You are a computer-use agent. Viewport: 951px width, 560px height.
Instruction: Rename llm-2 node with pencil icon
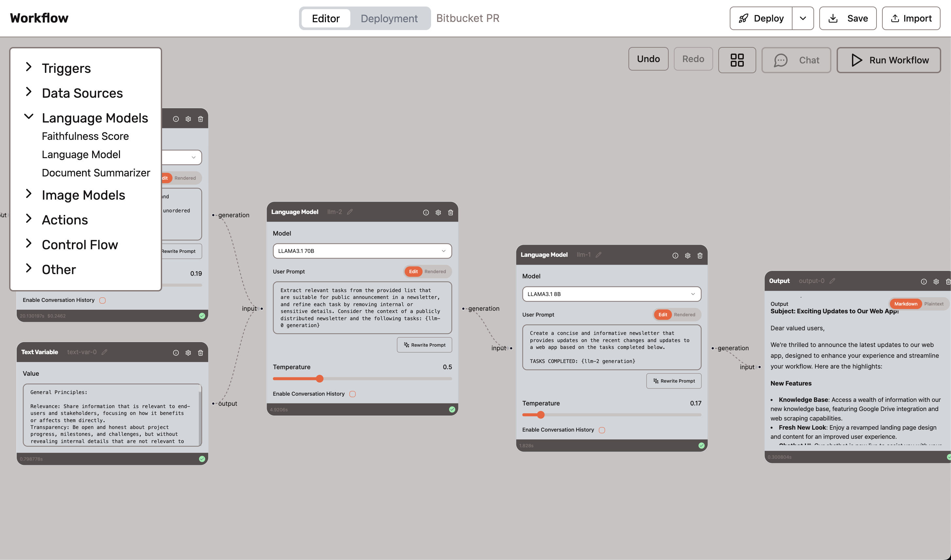point(350,212)
